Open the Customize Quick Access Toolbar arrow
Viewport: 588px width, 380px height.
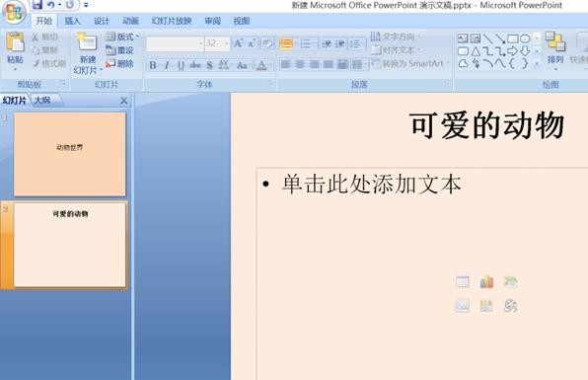point(86,5)
